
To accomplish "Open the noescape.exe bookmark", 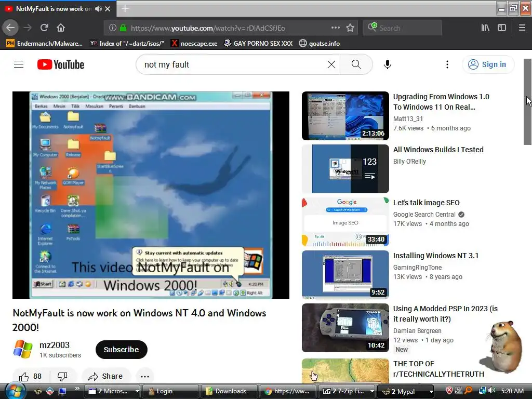I will point(194,44).
